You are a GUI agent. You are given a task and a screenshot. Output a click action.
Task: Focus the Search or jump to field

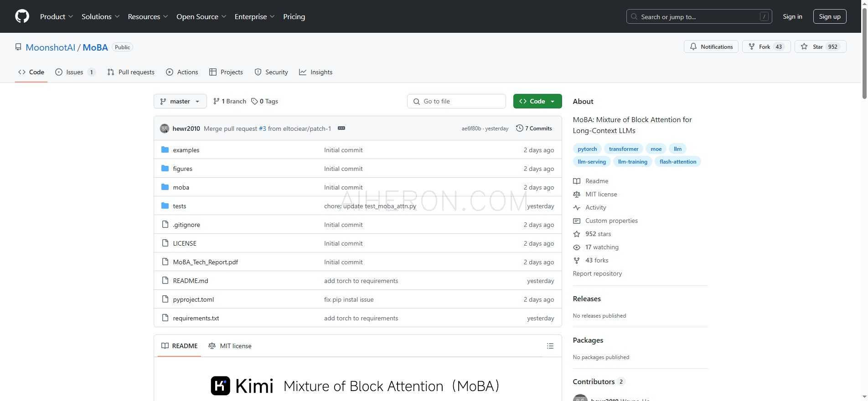pyautogui.click(x=699, y=16)
